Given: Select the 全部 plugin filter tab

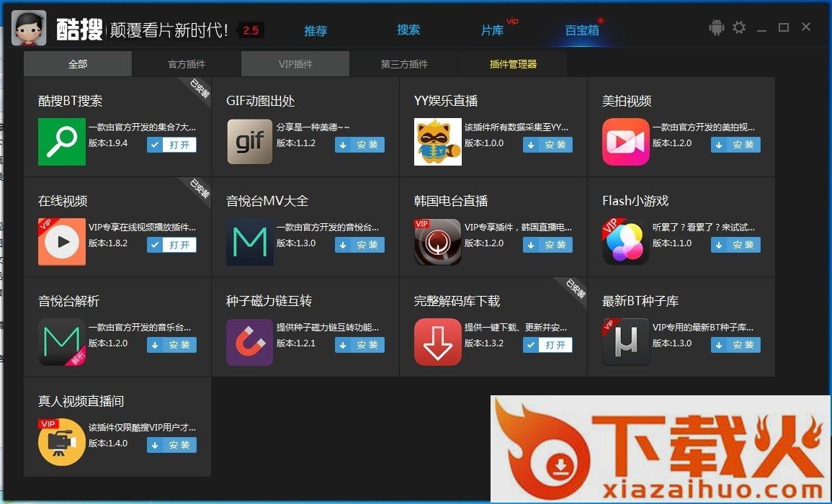Looking at the screenshot, I should pos(78,63).
